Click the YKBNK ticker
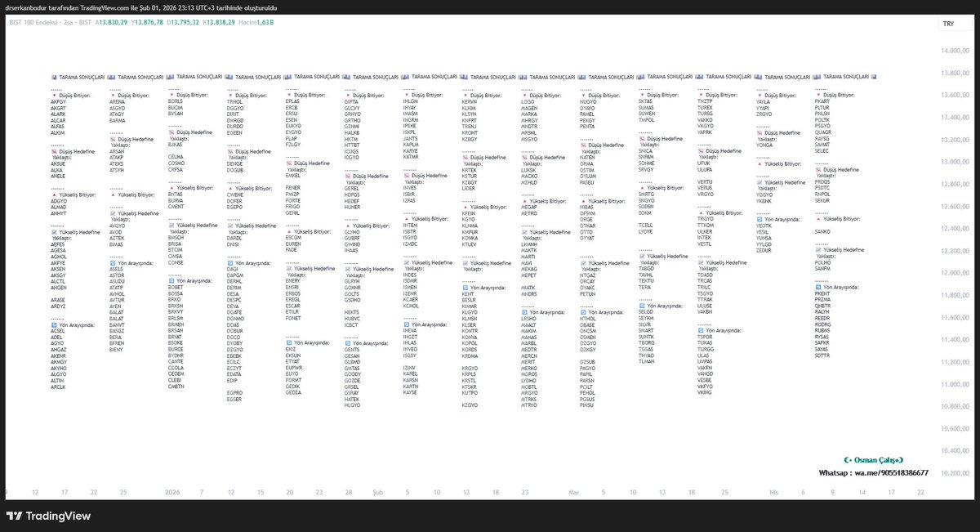This screenshot has height=532, width=980. pos(764,201)
